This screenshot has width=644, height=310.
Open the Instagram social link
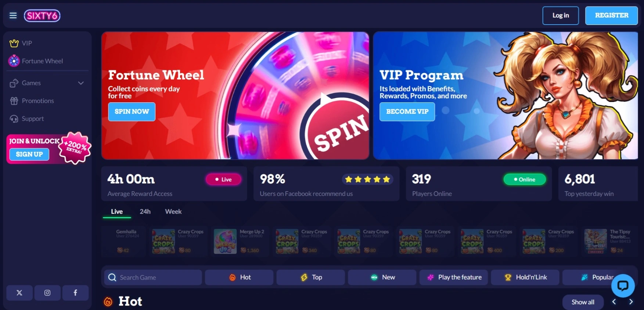[x=47, y=293]
